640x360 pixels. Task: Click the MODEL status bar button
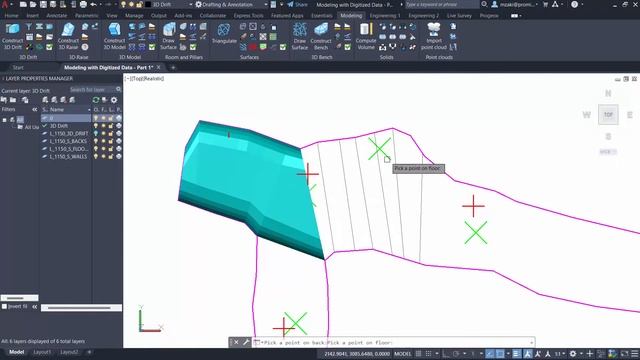(x=402, y=354)
